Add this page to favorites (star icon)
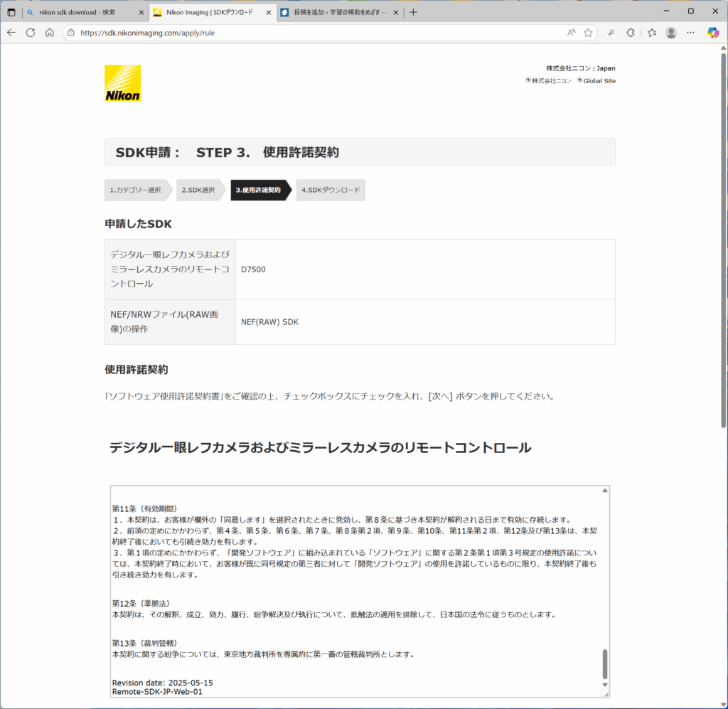Image resolution: width=728 pixels, height=709 pixels. (588, 33)
